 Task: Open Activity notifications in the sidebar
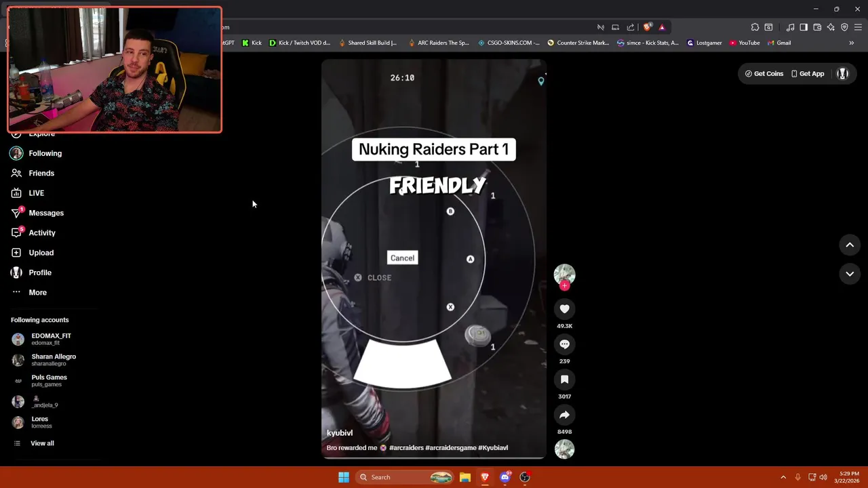(x=42, y=232)
